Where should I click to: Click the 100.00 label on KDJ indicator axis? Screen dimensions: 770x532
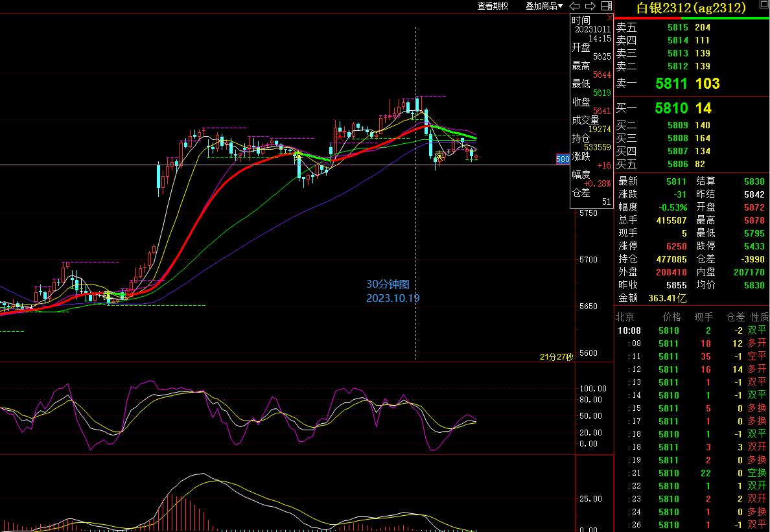(592, 389)
